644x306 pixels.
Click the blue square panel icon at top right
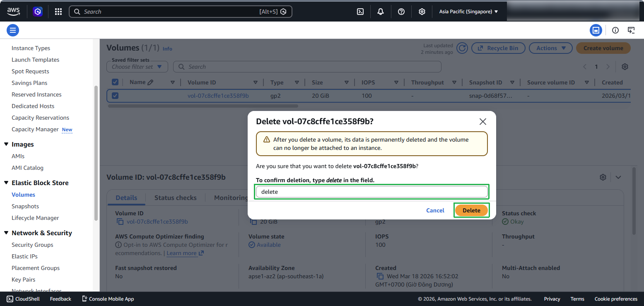click(596, 30)
